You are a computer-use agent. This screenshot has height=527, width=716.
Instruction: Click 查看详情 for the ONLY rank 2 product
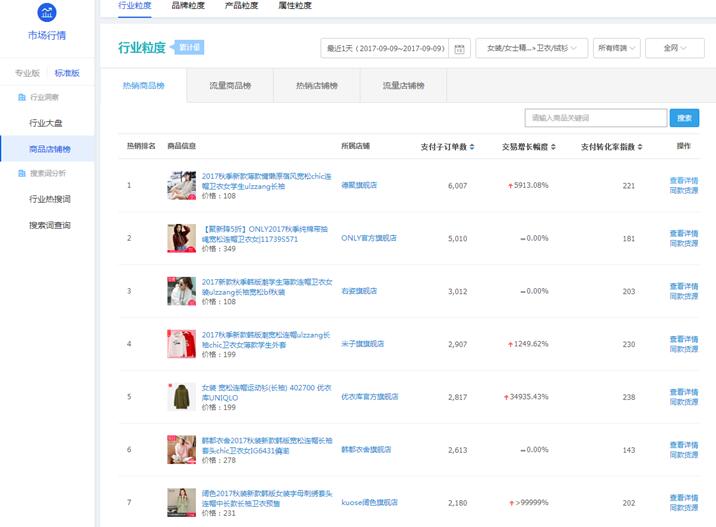pos(684,233)
